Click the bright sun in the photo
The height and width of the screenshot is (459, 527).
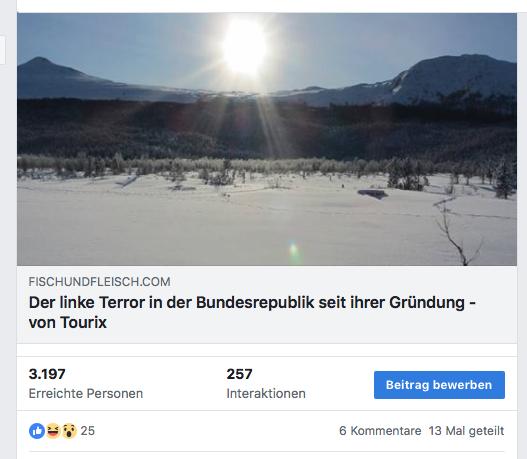tap(245, 47)
